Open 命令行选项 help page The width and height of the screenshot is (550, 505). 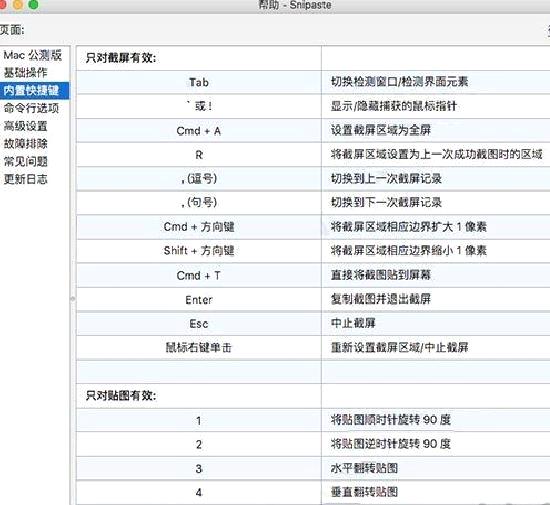point(31,108)
